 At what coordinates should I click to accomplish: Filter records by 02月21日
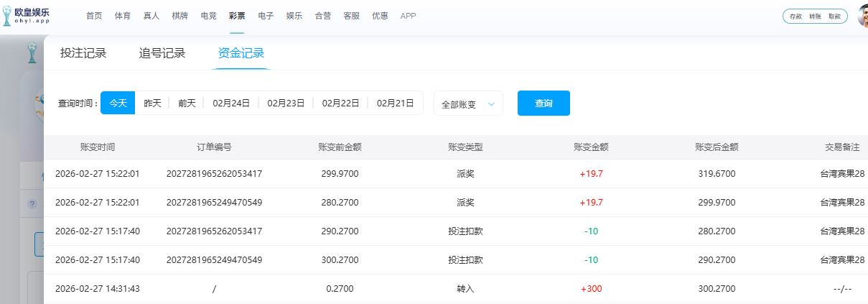tap(395, 103)
